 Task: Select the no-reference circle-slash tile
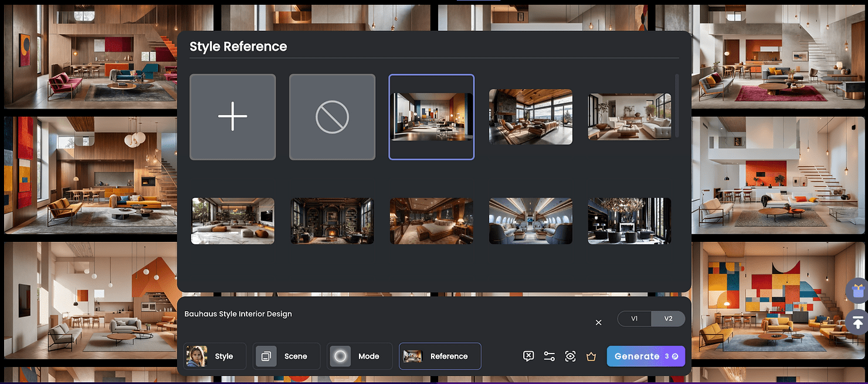click(332, 117)
